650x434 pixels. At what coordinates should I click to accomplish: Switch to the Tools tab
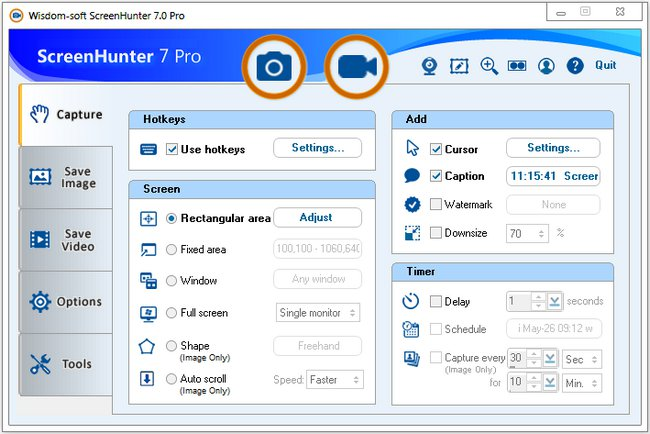click(66, 364)
